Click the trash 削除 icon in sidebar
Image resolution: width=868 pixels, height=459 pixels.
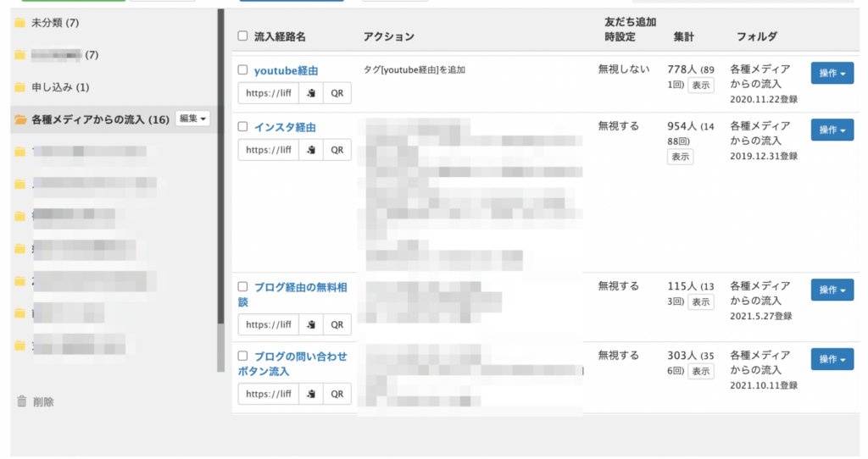[x=22, y=401]
